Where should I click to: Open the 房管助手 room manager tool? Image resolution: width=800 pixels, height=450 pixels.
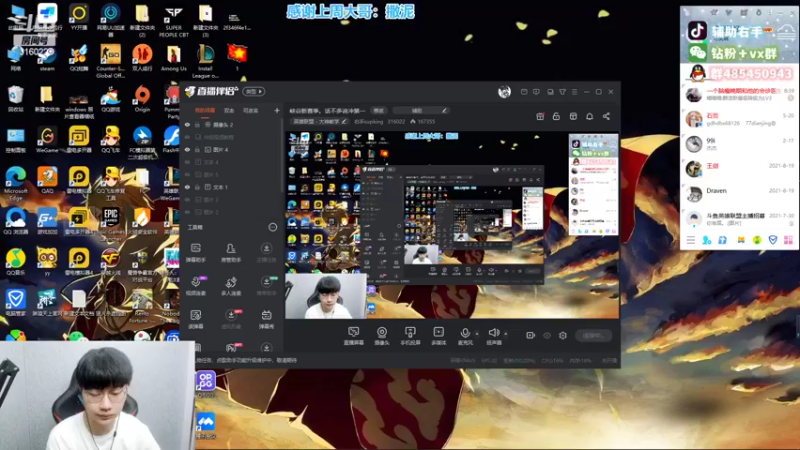coord(231,253)
